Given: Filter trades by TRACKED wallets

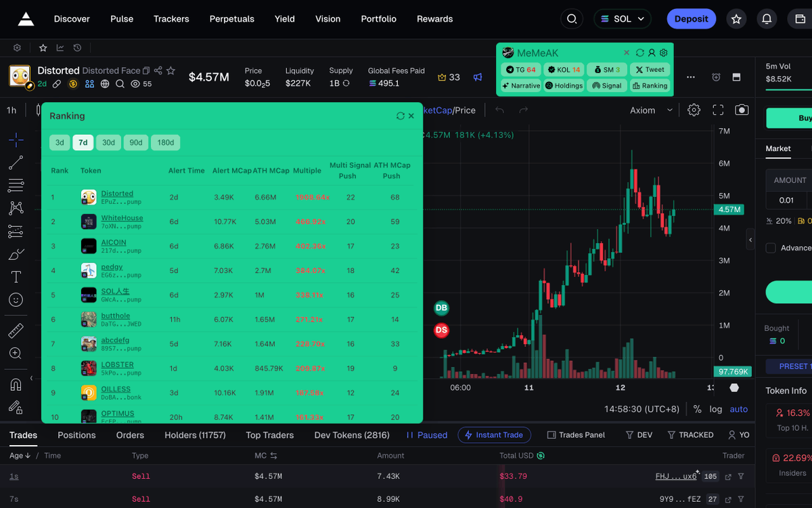Looking at the screenshot, I should (690, 435).
